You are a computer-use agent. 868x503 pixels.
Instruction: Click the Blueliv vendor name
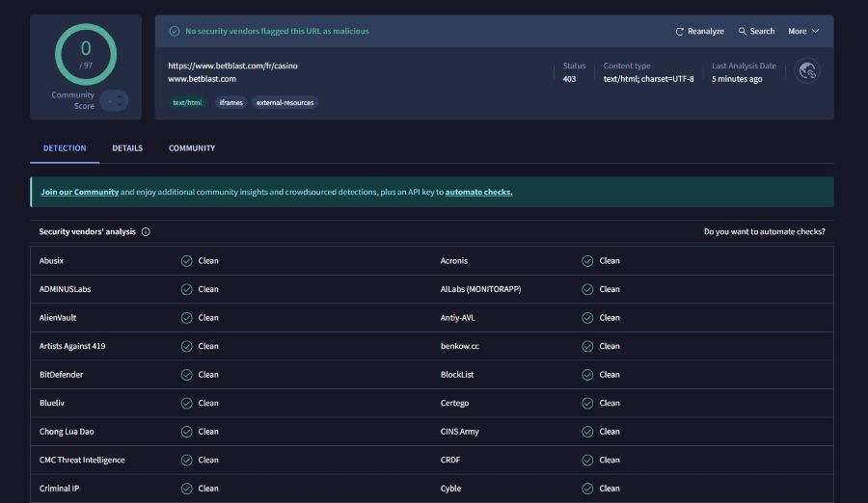tap(52, 403)
